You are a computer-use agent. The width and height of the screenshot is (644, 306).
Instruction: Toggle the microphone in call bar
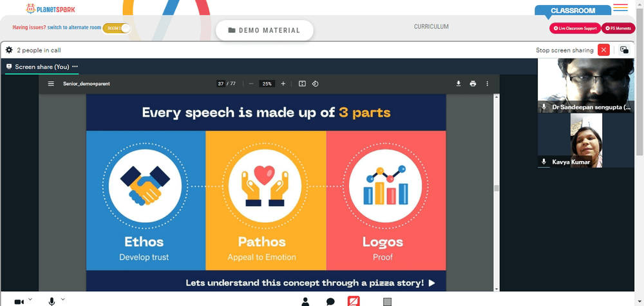[52, 302]
